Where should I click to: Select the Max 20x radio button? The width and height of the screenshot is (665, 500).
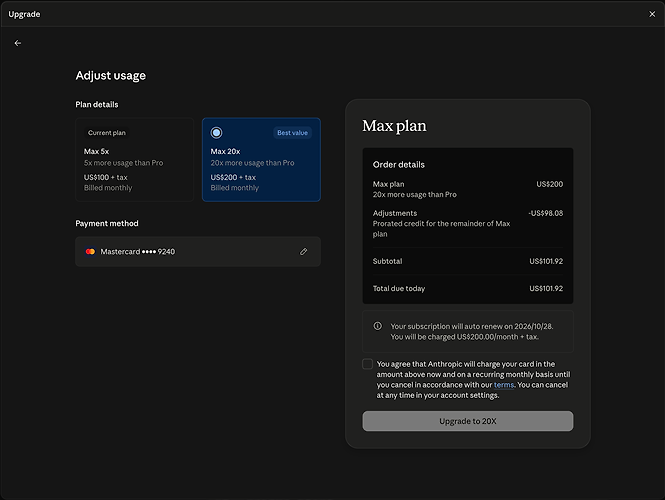216,133
